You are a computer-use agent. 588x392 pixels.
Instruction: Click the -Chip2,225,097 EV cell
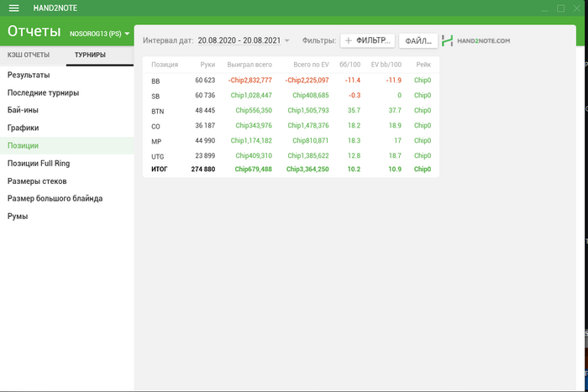point(307,81)
